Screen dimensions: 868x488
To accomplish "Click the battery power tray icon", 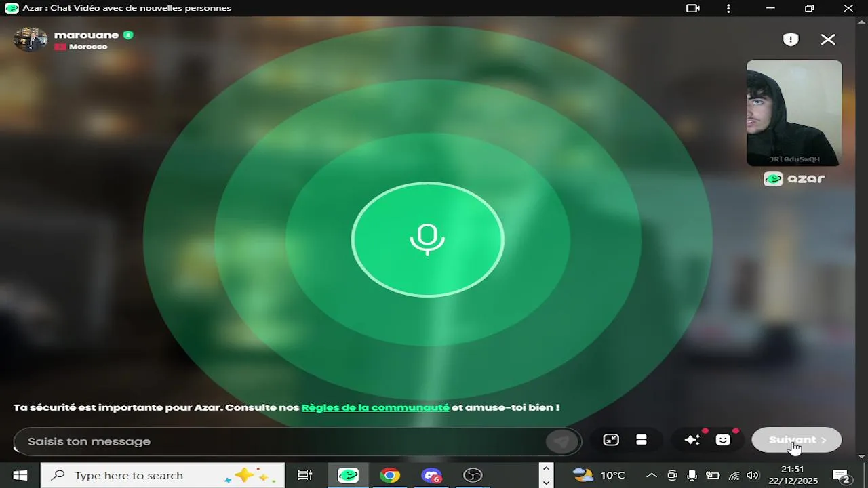I will point(713,475).
